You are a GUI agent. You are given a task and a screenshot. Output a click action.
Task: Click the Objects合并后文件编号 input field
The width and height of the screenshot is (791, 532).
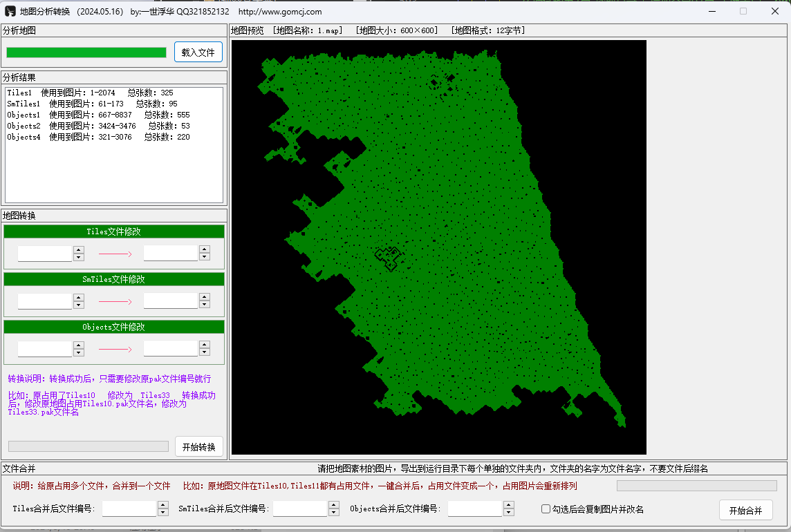475,509
